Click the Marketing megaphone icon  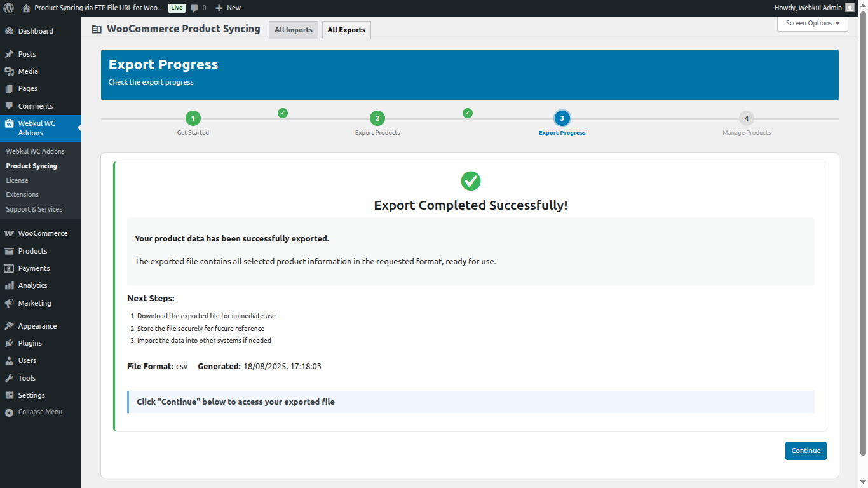click(11, 303)
